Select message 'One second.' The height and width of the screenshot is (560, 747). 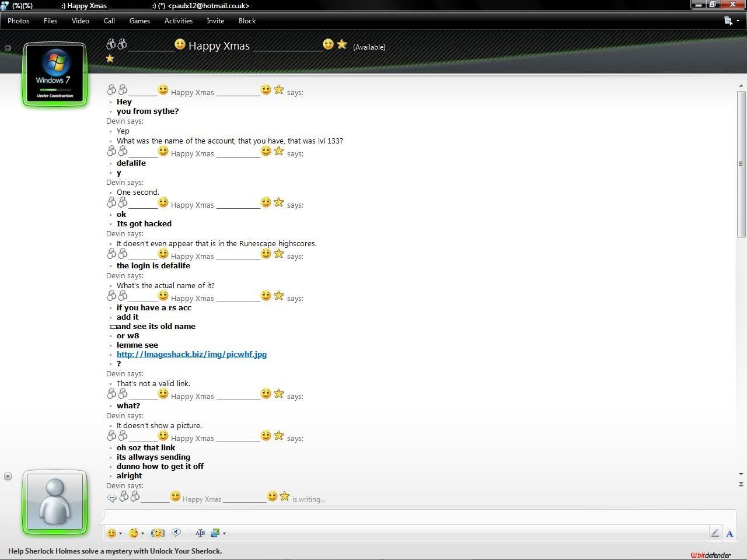click(138, 192)
